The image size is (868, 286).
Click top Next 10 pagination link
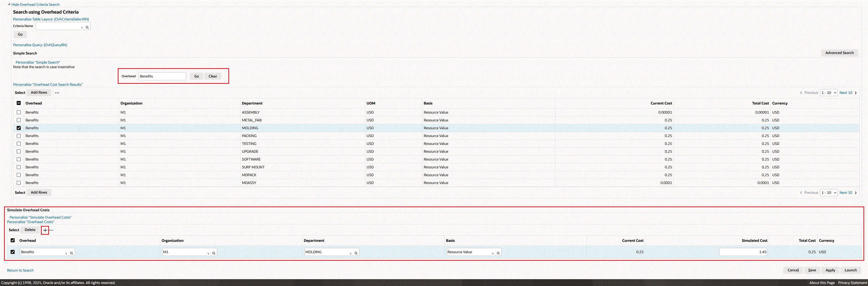click(846, 93)
